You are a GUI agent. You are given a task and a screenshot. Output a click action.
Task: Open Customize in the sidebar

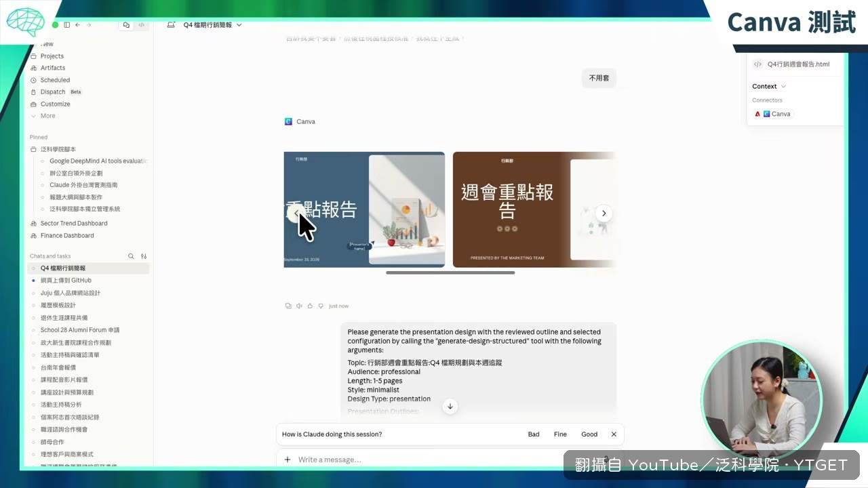point(55,104)
